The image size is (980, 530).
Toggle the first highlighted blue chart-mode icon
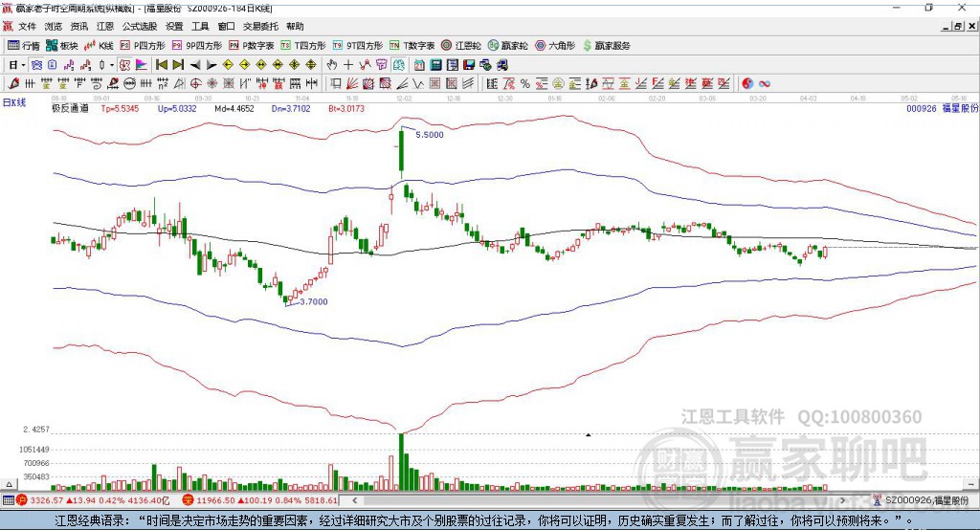36,65
